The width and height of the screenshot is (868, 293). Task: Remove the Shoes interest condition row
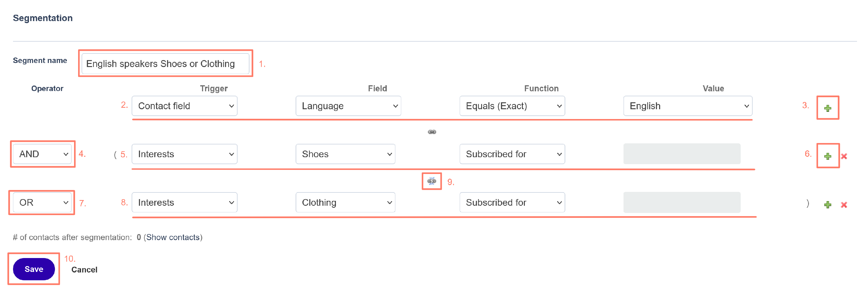click(x=844, y=156)
